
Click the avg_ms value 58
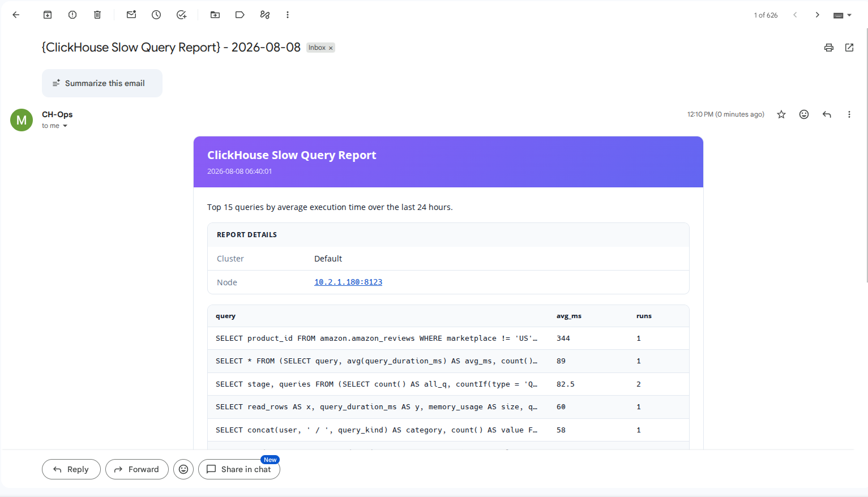pyautogui.click(x=561, y=430)
